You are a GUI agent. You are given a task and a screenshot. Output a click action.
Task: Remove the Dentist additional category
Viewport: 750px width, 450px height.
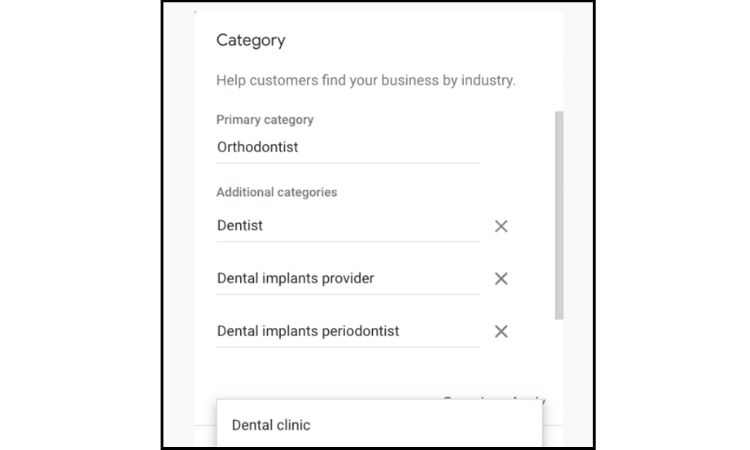click(x=501, y=226)
